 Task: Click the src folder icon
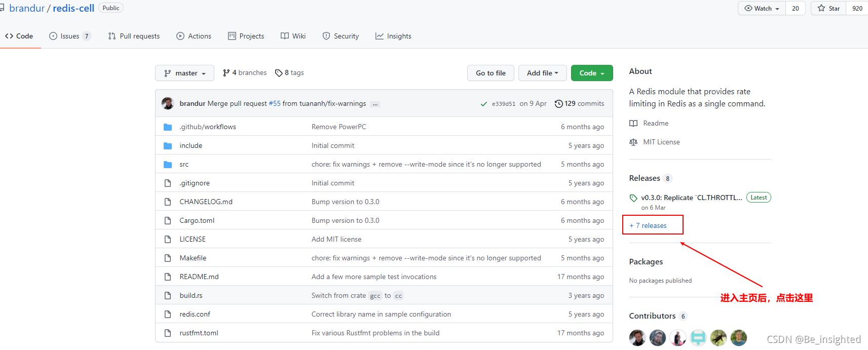168,165
